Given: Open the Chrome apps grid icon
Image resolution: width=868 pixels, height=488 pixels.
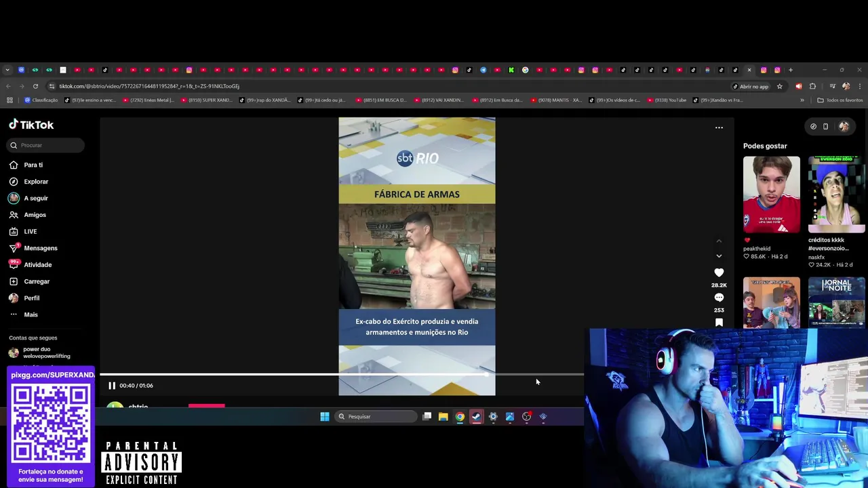Looking at the screenshot, I should pyautogui.click(x=9, y=100).
